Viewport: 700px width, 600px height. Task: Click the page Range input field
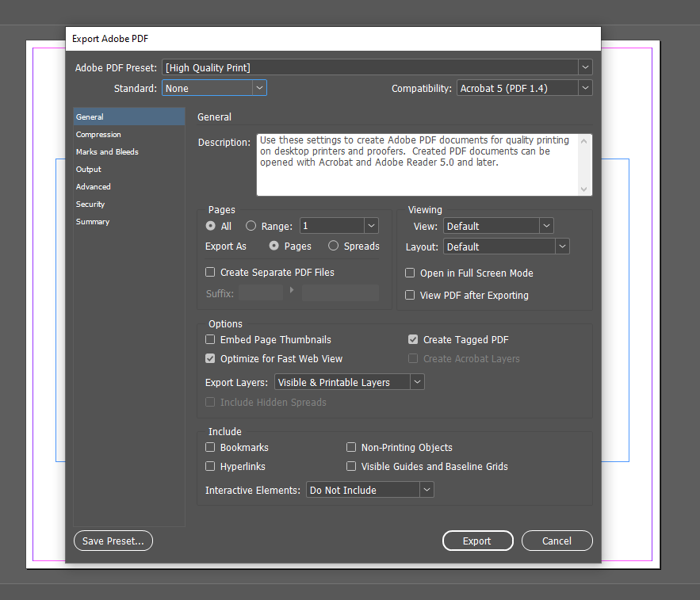332,226
